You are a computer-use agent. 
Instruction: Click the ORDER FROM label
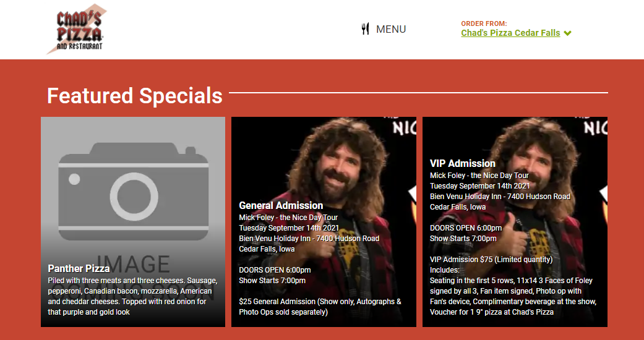pos(484,24)
